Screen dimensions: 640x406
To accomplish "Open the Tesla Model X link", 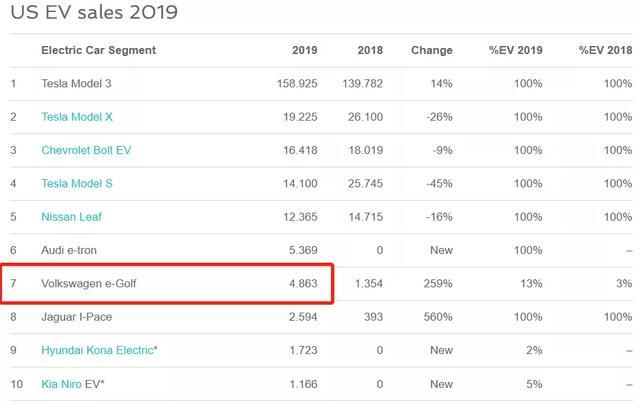I will coord(77,117).
